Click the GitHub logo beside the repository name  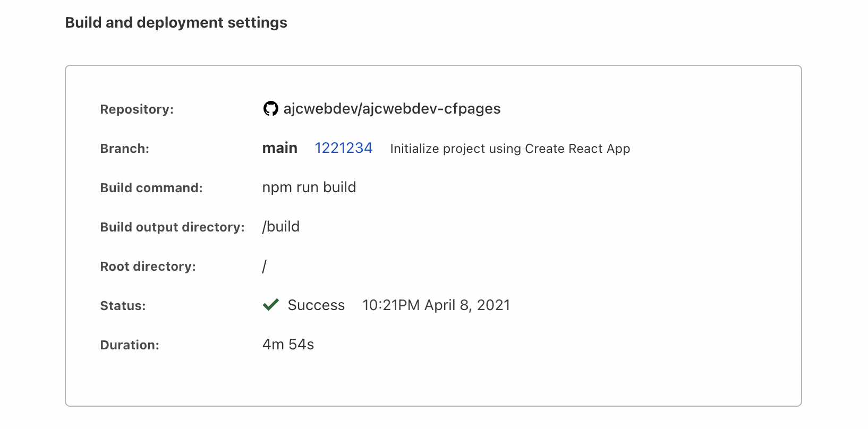coord(271,109)
